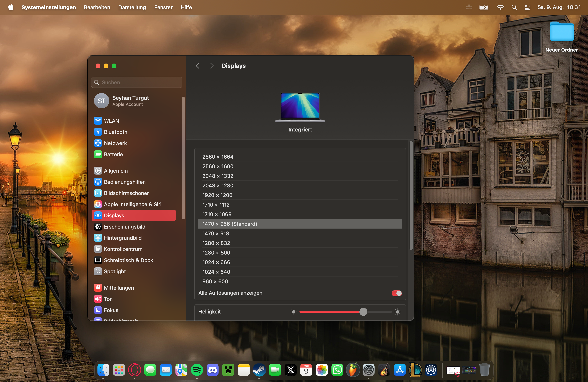
Task: Open Finder from the Dock
Action: 103,370
